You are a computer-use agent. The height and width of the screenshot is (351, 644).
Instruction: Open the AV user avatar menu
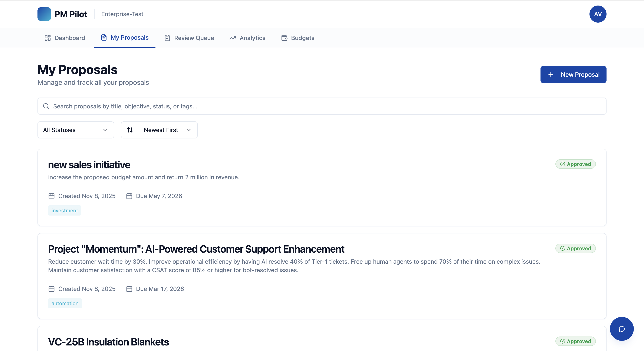click(x=598, y=14)
